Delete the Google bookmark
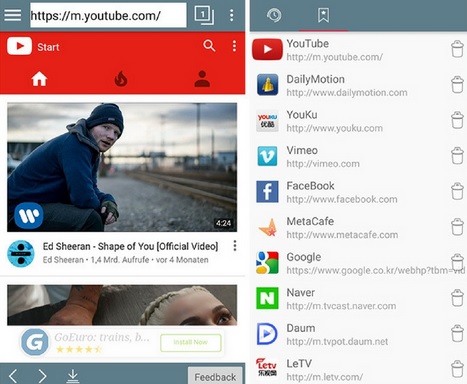This screenshot has width=467, height=384. (x=457, y=262)
